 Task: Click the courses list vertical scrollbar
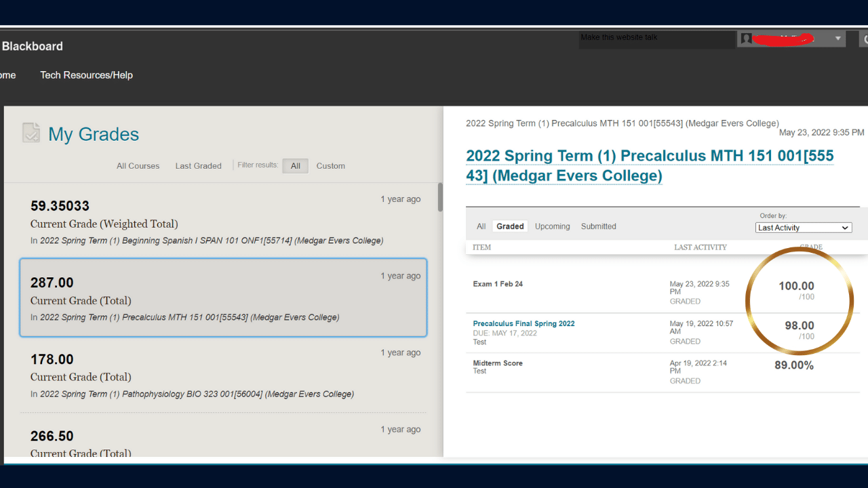coord(440,197)
